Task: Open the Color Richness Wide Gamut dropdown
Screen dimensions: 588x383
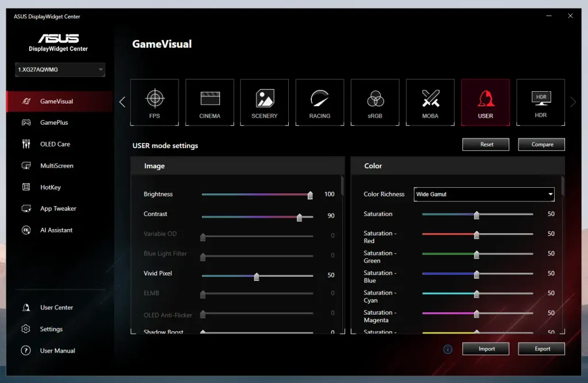Action: pyautogui.click(x=484, y=194)
